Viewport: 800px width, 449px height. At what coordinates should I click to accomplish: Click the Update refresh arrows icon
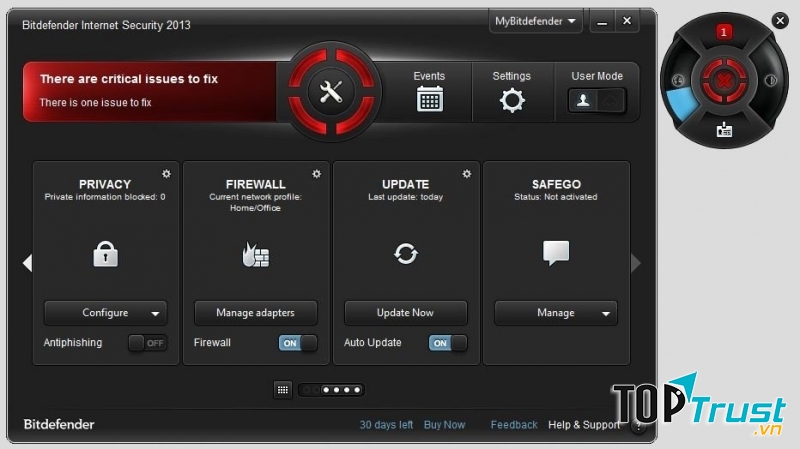click(406, 254)
